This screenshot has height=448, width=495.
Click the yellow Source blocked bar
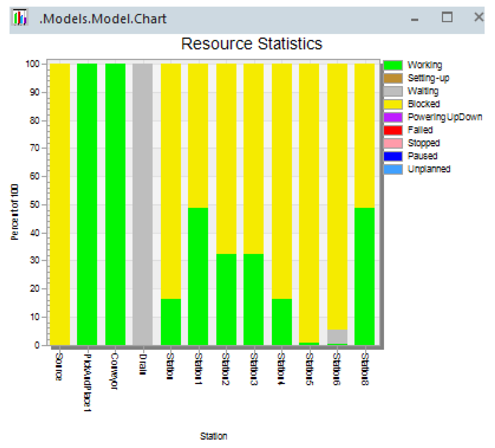[x=60, y=204]
